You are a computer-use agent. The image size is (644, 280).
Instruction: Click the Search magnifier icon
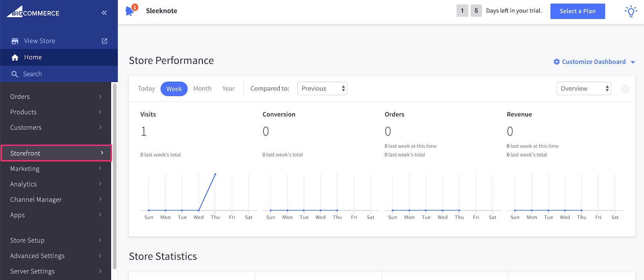(x=15, y=74)
